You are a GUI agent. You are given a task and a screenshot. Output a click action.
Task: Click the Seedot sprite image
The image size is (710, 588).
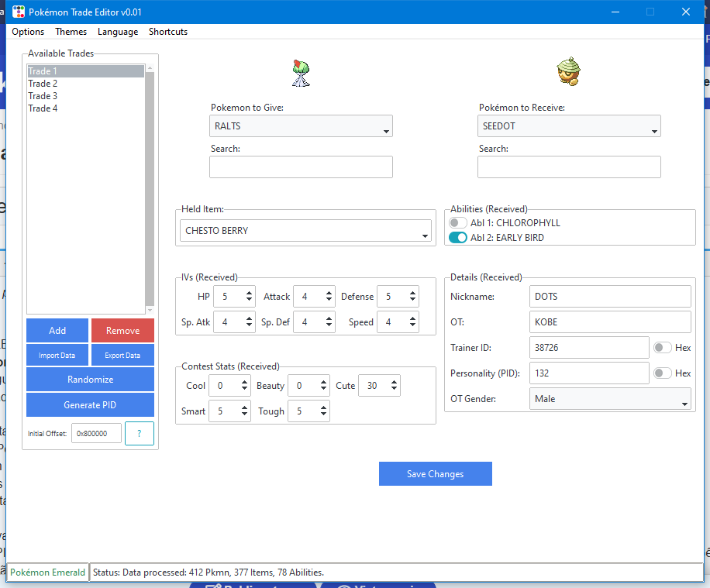(x=568, y=73)
